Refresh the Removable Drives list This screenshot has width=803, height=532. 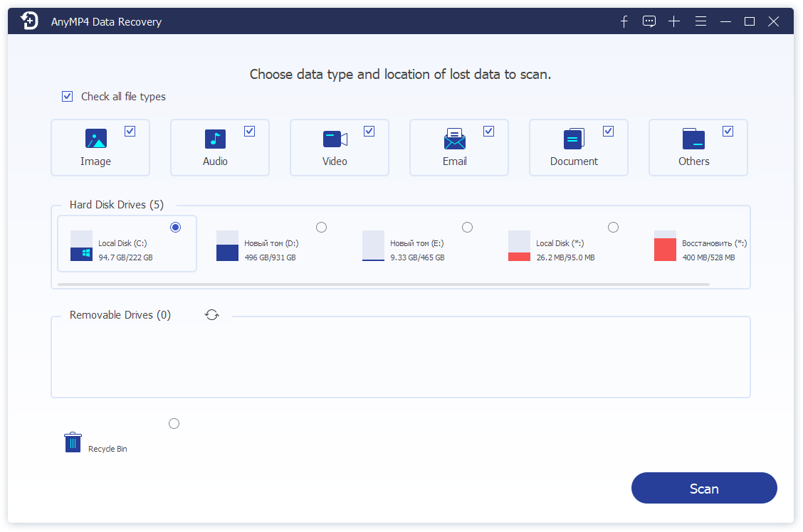tap(211, 314)
